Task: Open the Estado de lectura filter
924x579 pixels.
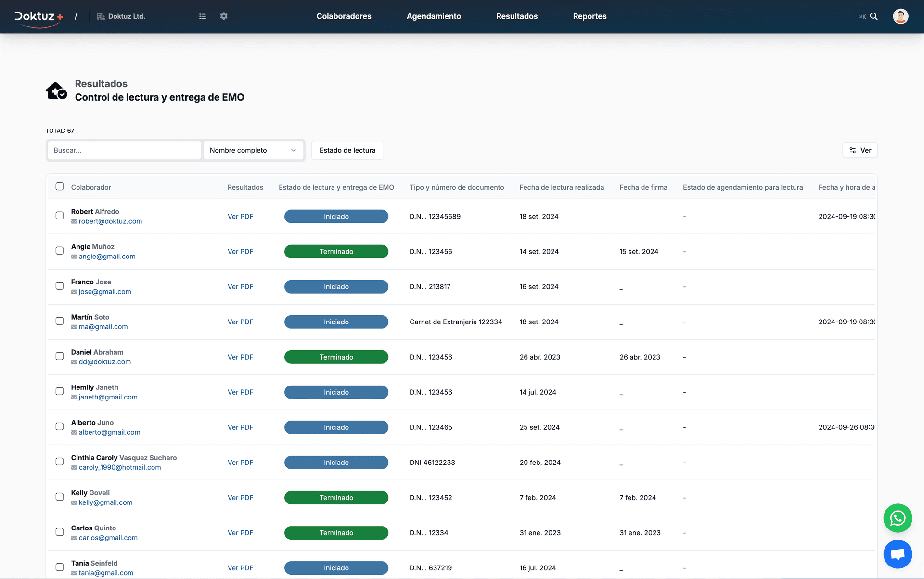Action: coord(347,150)
